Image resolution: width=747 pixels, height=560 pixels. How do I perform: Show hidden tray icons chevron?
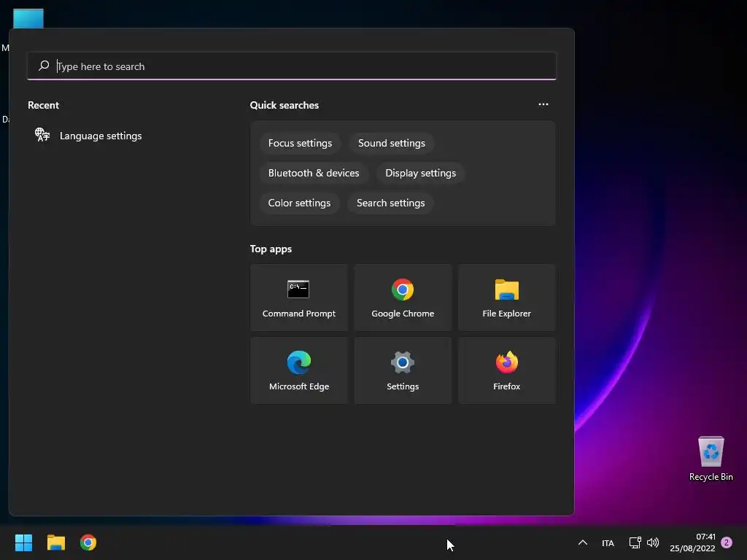pyautogui.click(x=583, y=542)
